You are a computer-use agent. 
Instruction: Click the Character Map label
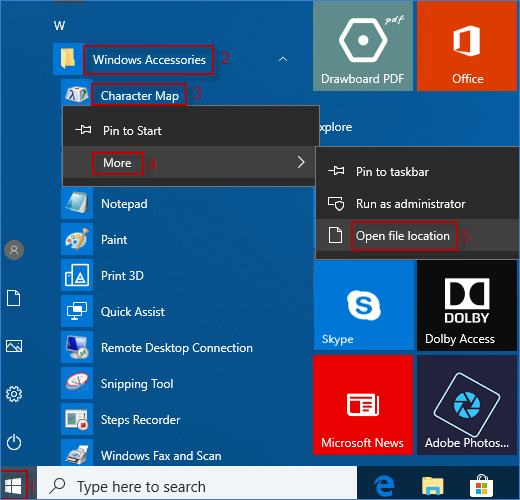click(140, 96)
